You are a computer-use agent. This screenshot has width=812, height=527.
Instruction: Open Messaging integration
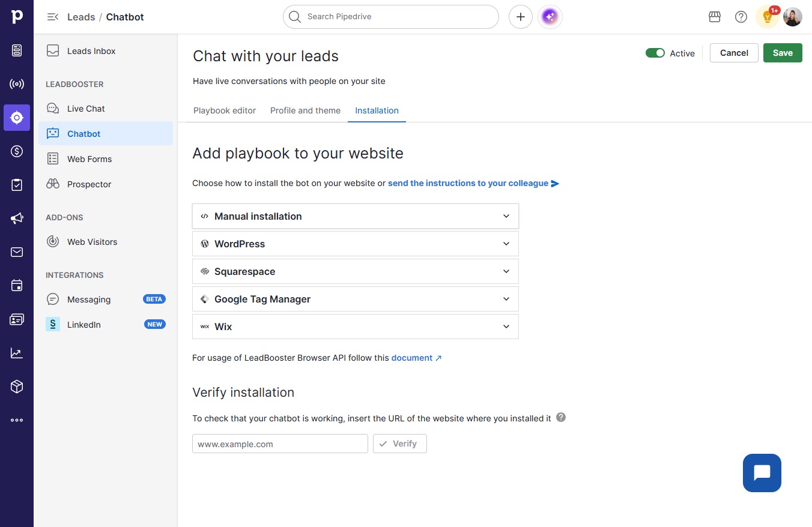[x=106, y=300]
